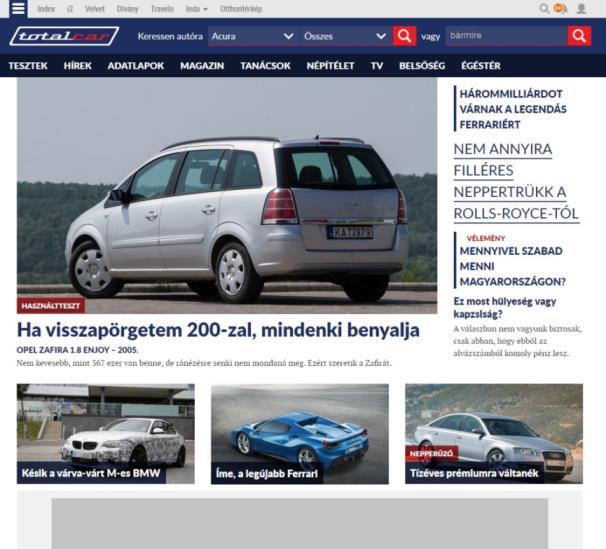The width and height of the screenshot is (606, 549).
Task: Open Ez most hülyeség vagy kapzsiság article
Action: coord(505,308)
